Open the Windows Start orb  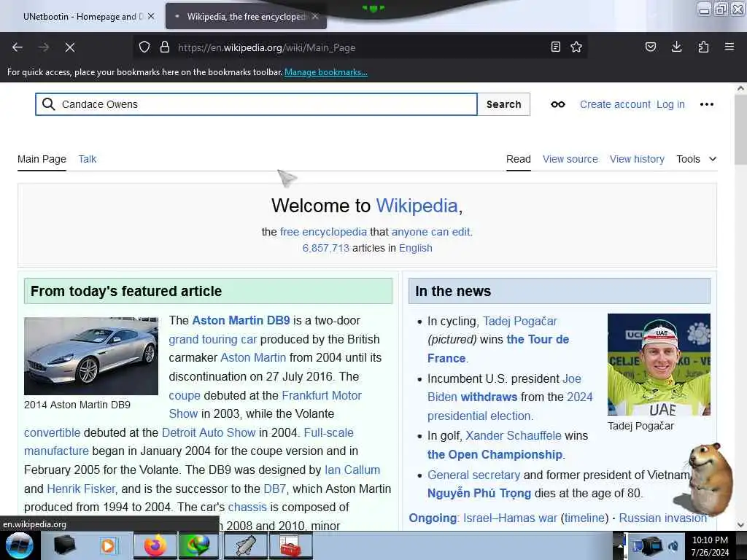pos(20,545)
